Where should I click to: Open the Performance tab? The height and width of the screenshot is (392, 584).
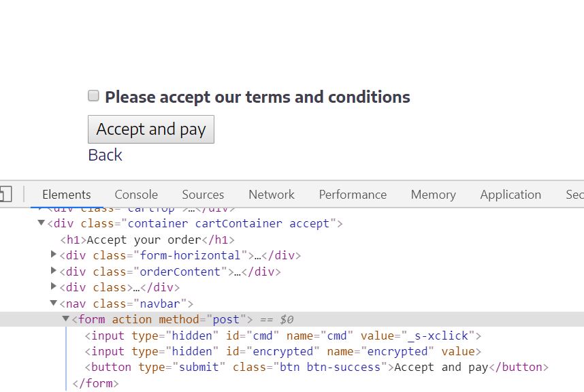tap(353, 195)
